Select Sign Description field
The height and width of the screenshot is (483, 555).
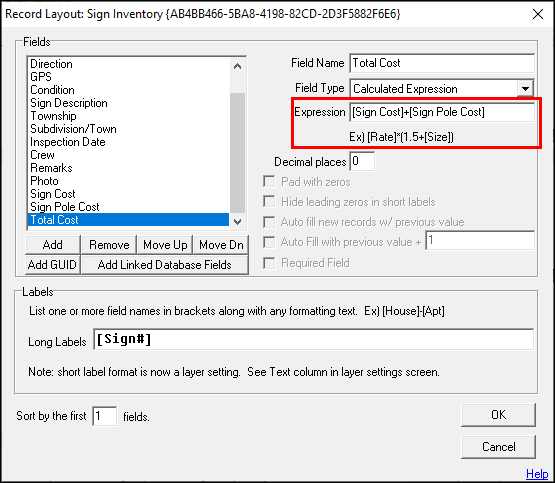(128, 103)
